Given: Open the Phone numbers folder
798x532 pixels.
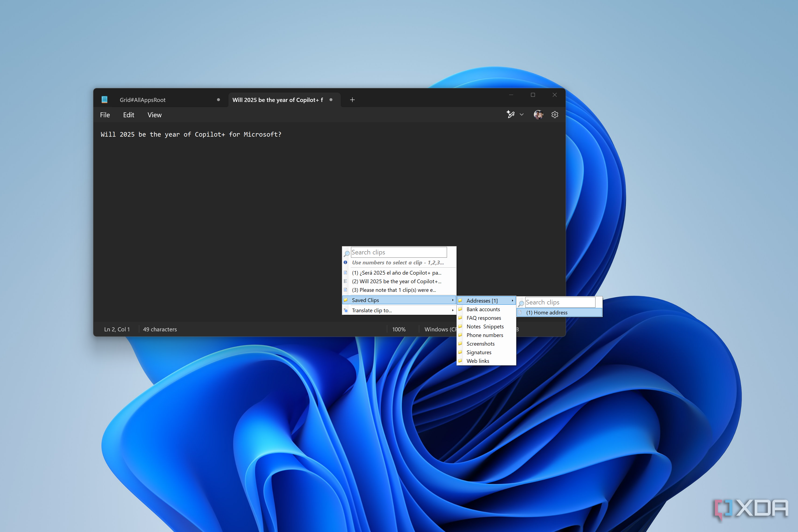Looking at the screenshot, I should pos(486,335).
